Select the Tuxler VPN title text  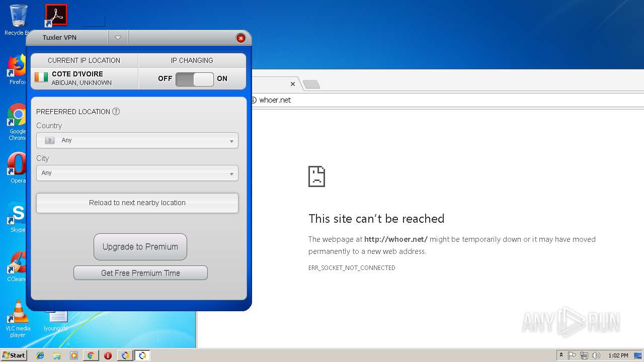[x=59, y=38]
